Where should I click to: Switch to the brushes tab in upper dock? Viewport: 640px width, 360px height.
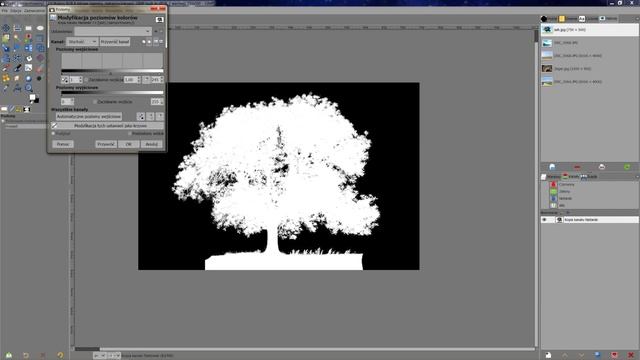[x=549, y=19]
